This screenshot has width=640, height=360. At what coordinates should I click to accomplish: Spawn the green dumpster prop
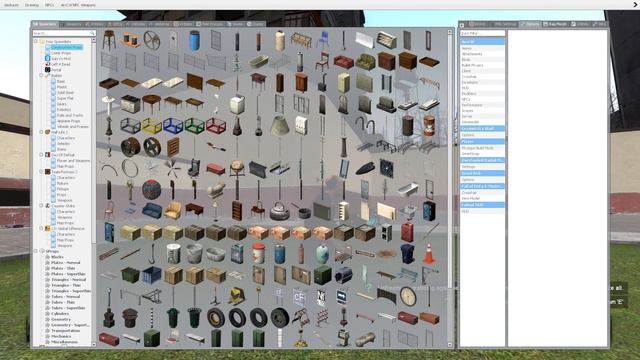click(x=130, y=275)
